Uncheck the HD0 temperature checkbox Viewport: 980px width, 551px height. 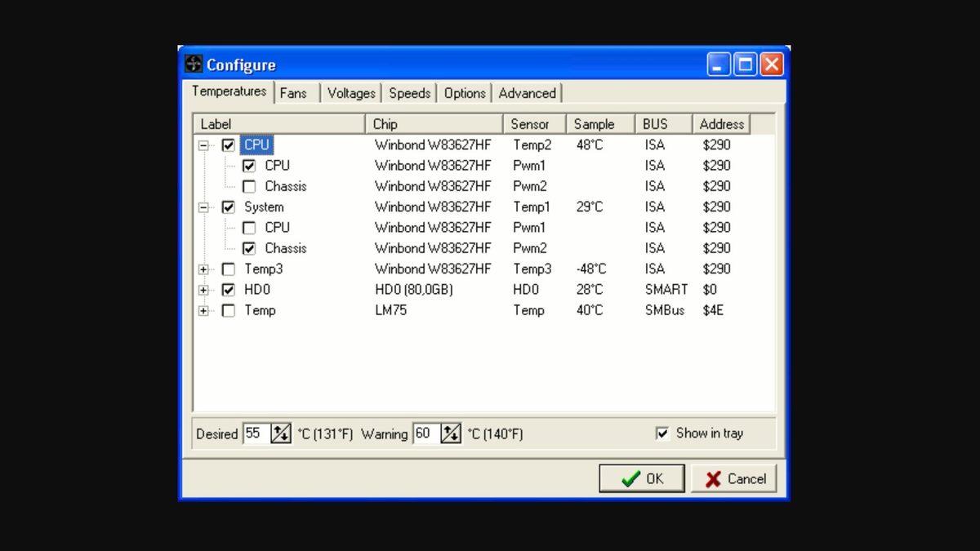[x=229, y=290]
